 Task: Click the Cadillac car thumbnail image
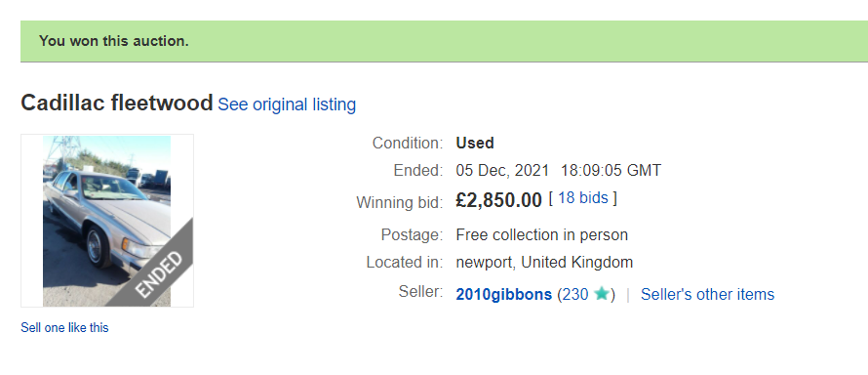coord(107,221)
